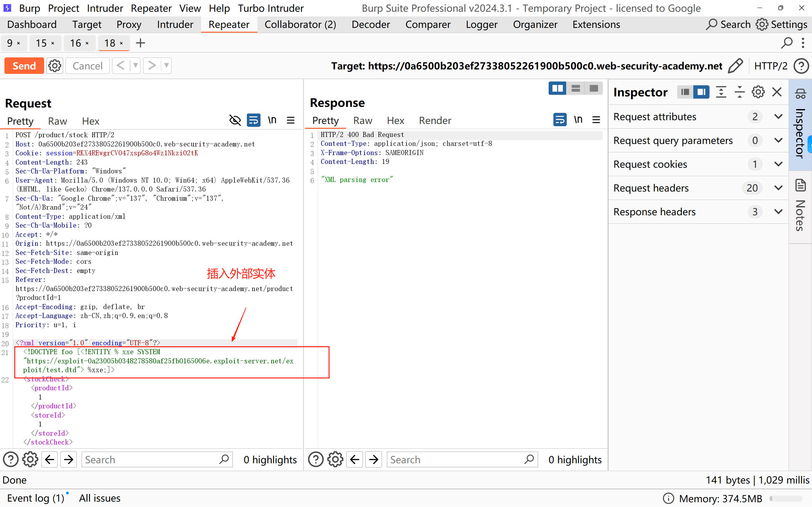Click Inspector collapse all sections icon

[x=739, y=92]
